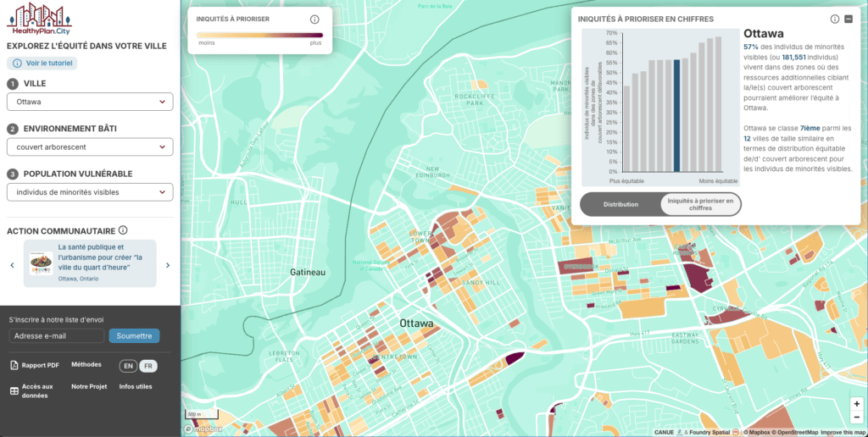Expand the Environnement bâti dropdown
868x437 pixels.
click(90, 147)
